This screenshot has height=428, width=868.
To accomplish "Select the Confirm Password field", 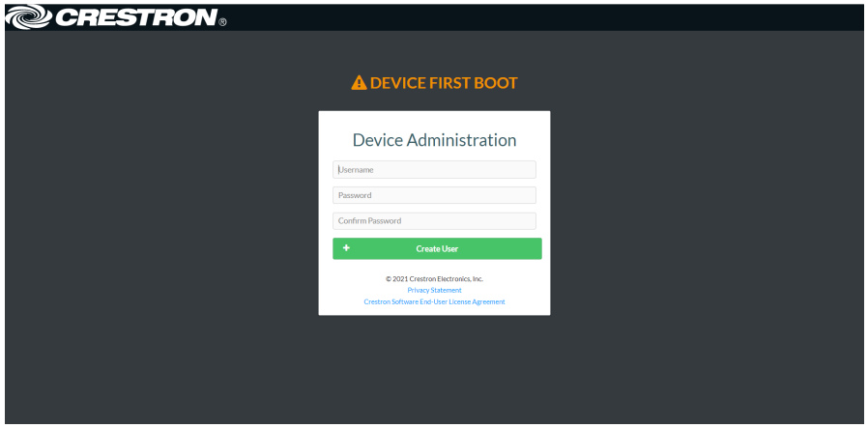I will click(x=434, y=221).
